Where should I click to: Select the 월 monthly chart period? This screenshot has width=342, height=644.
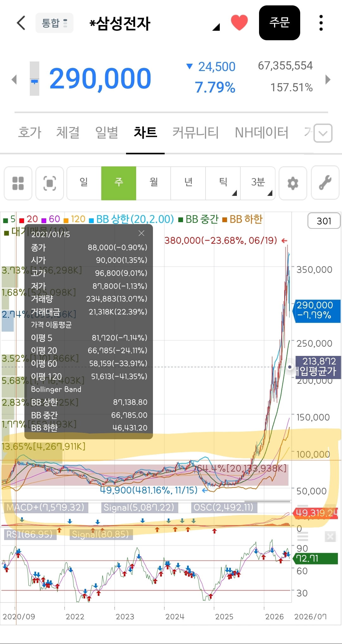tap(154, 183)
